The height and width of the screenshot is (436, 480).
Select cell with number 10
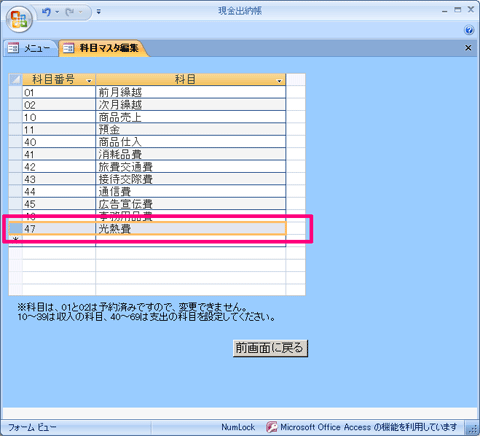pyautogui.click(x=59, y=117)
